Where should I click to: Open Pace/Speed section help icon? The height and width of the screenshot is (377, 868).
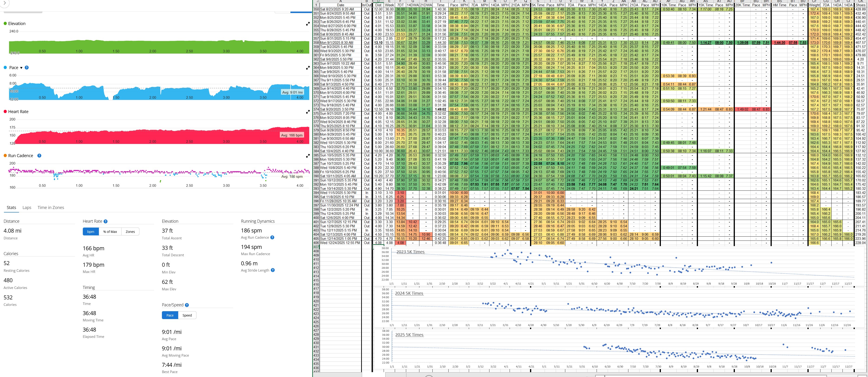(187, 305)
